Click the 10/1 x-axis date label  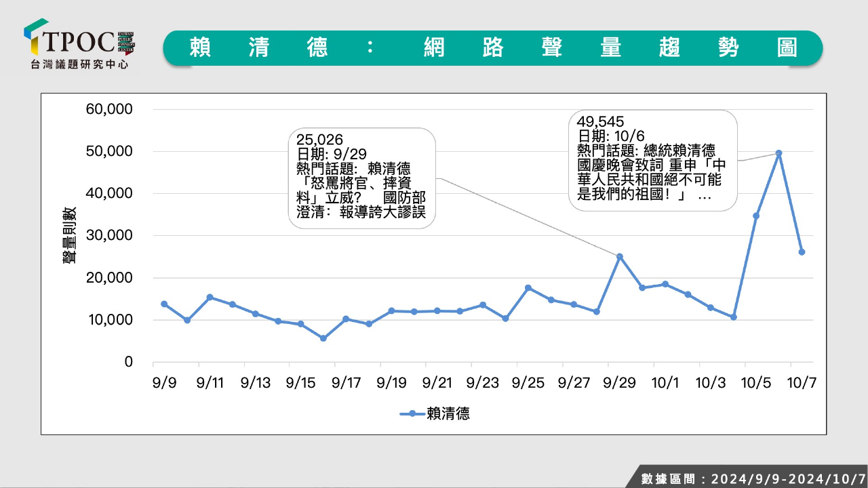[665, 383]
